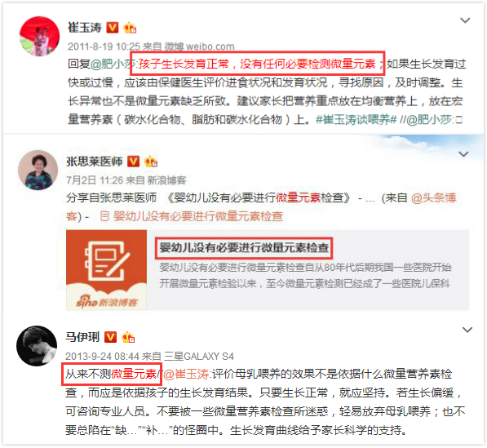
Task: Open the @崔玉涛 mention in 马伊琍's post
Action: (x=187, y=374)
